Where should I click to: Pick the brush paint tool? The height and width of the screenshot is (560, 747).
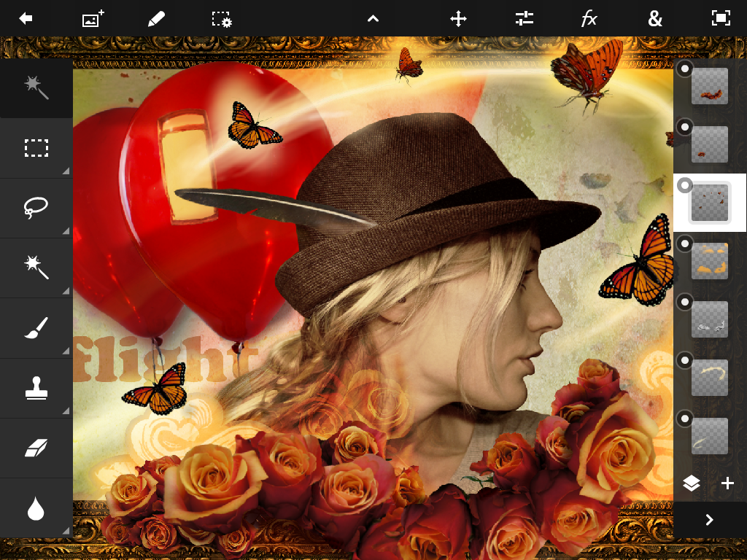[x=36, y=328]
